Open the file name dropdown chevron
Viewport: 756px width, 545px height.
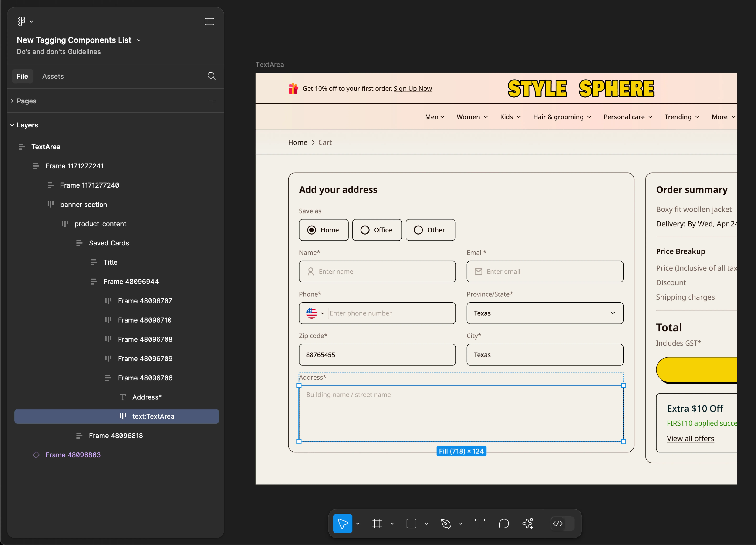click(139, 40)
